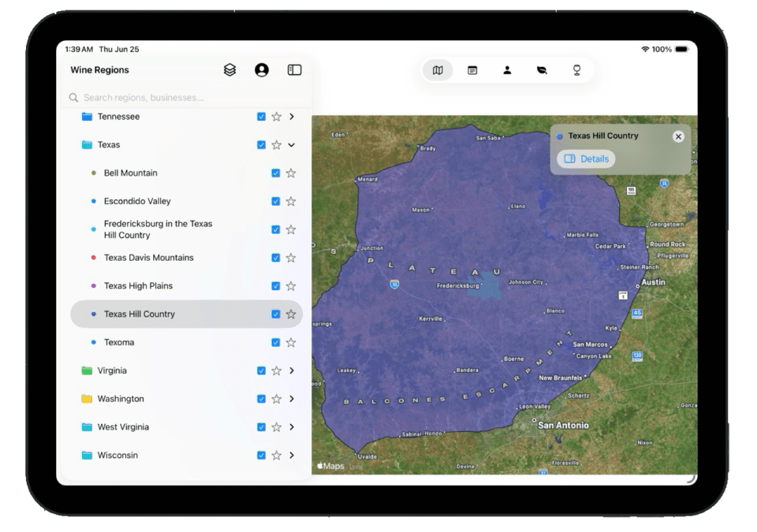The width and height of the screenshot is (757, 532).
Task: Select the Texoma region row
Action: pos(186,343)
